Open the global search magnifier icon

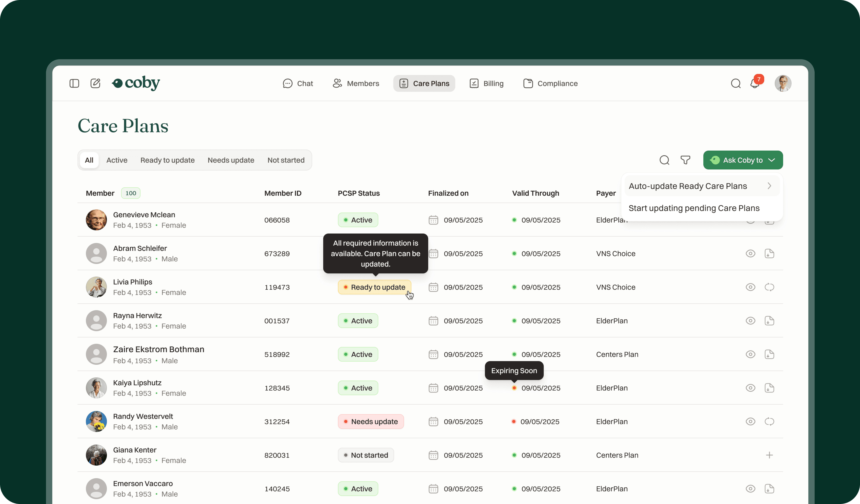pos(736,83)
